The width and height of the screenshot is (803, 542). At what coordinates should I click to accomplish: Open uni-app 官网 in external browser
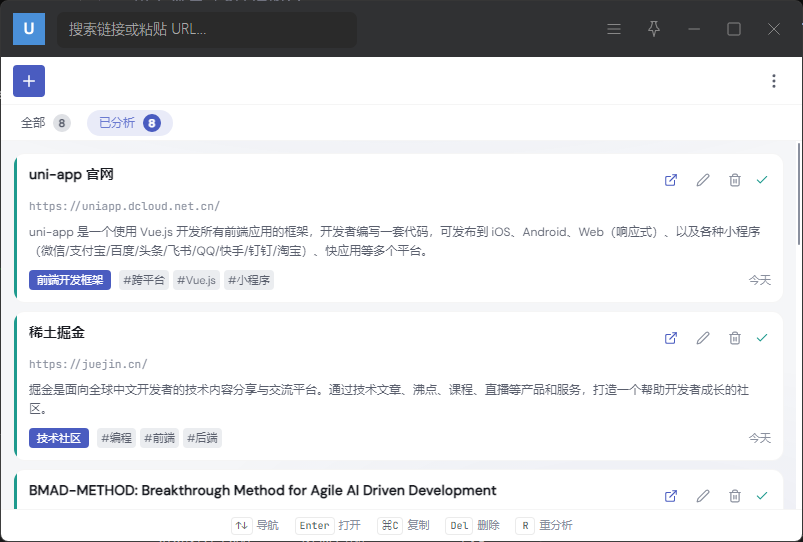click(x=671, y=180)
